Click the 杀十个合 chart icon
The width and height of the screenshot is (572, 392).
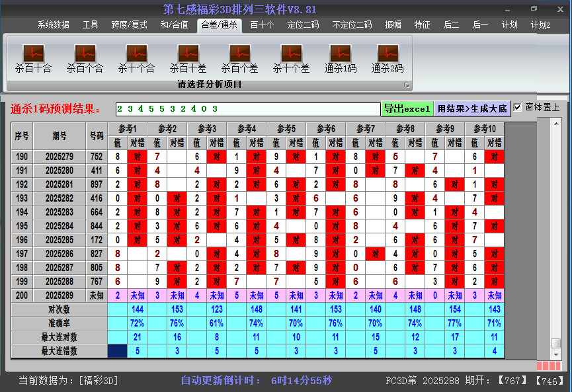click(136, 54)
